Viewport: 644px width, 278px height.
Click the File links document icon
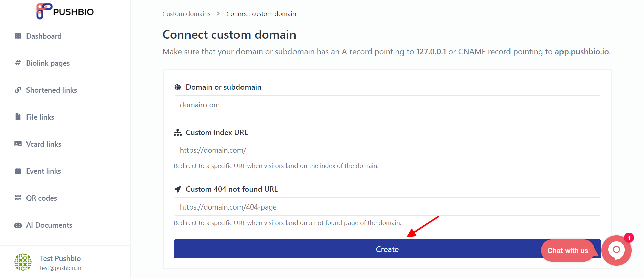click(x=18, y=117)
